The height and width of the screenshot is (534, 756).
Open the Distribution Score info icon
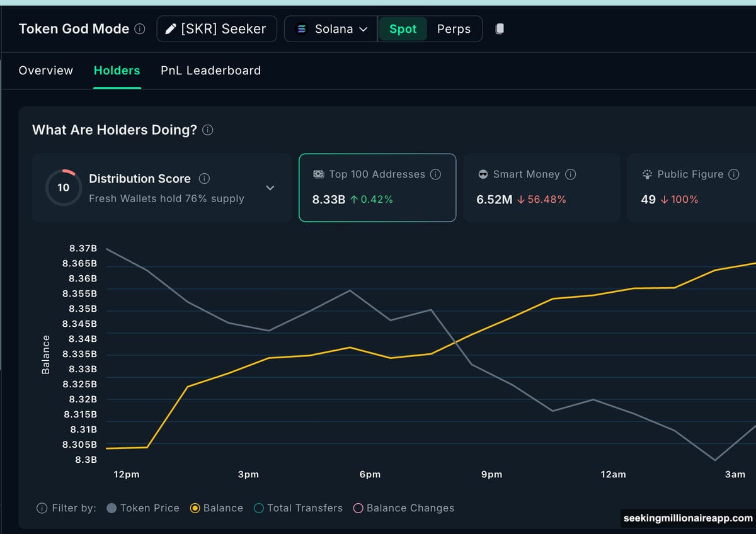[204, 178]
